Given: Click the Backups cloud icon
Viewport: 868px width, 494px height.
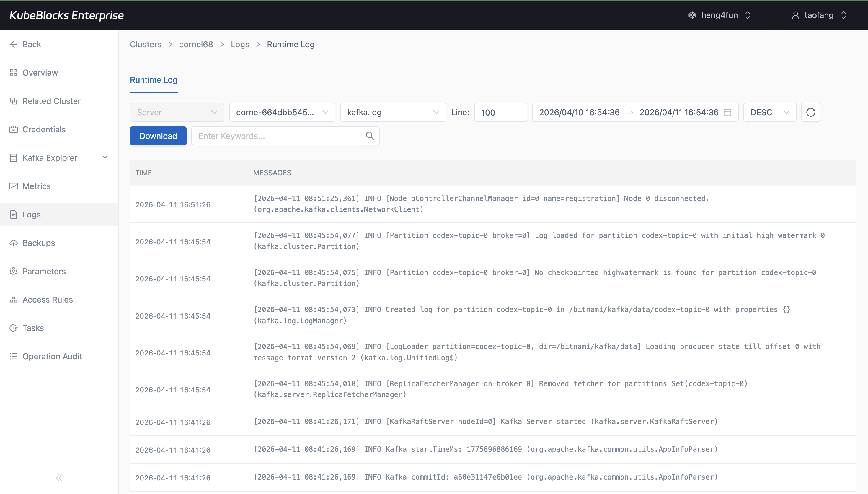Looking at the screenshot, I should [x=14, y=243].
